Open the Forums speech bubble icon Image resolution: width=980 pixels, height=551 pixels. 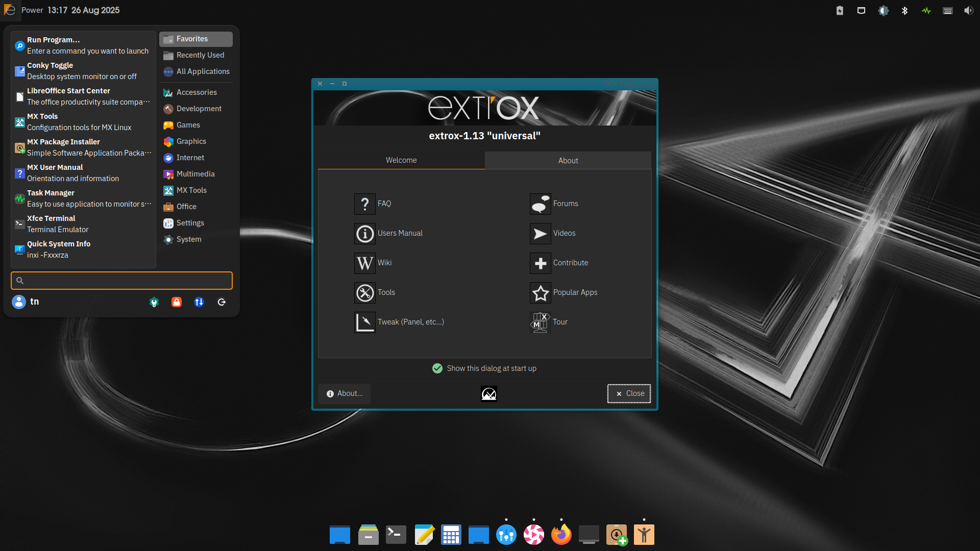tap(540, 204)
